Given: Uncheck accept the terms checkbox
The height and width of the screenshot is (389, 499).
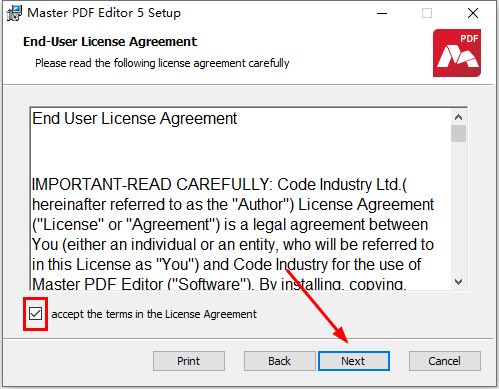Looking at the screenshot, I should [35, 314].
